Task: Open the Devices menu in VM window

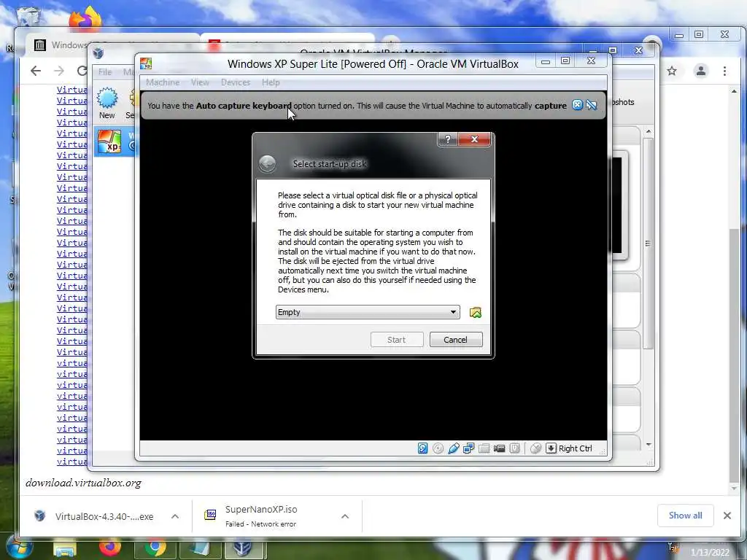Action: click(236, 82)
